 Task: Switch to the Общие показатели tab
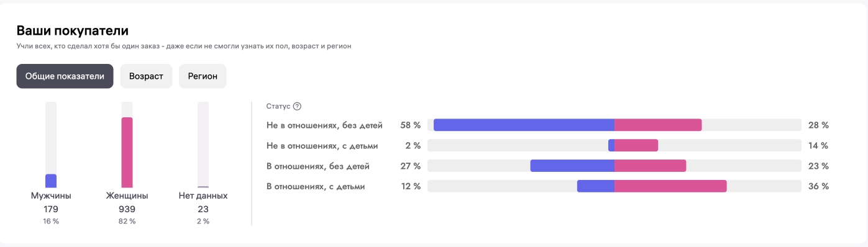(65, 76)
